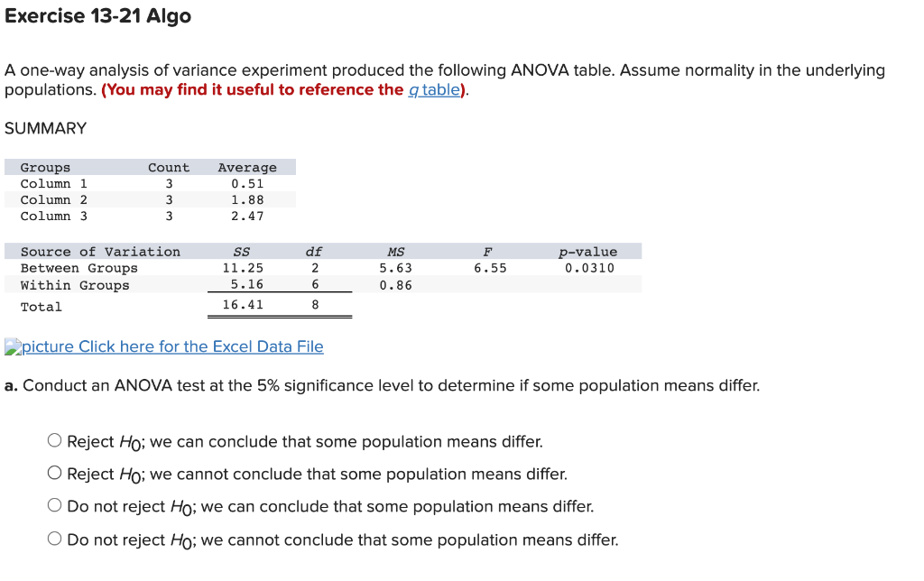Click the Groups column header
The height and width of the screenshot is (581, 924).
click(44, 167)
